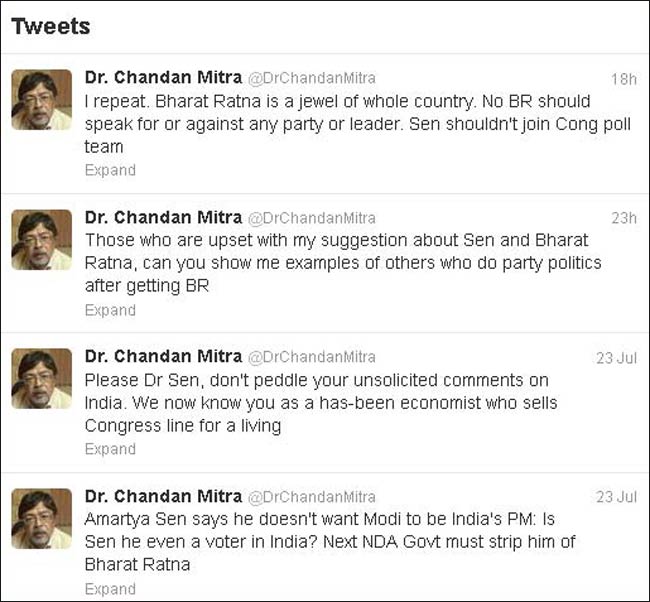Click avatar on the 'Those who are upset' tweet
This screenshot has height=602, width=650.
click(x=42, y=240)
